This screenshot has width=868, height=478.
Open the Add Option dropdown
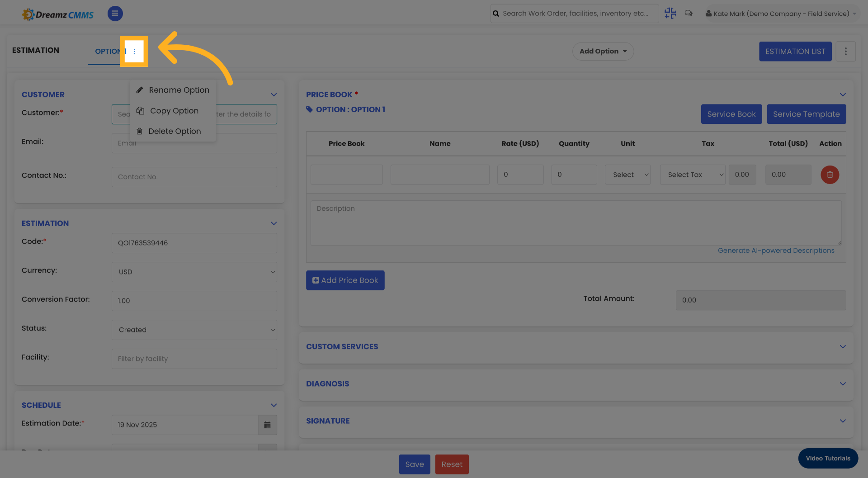tap(603, 52)
